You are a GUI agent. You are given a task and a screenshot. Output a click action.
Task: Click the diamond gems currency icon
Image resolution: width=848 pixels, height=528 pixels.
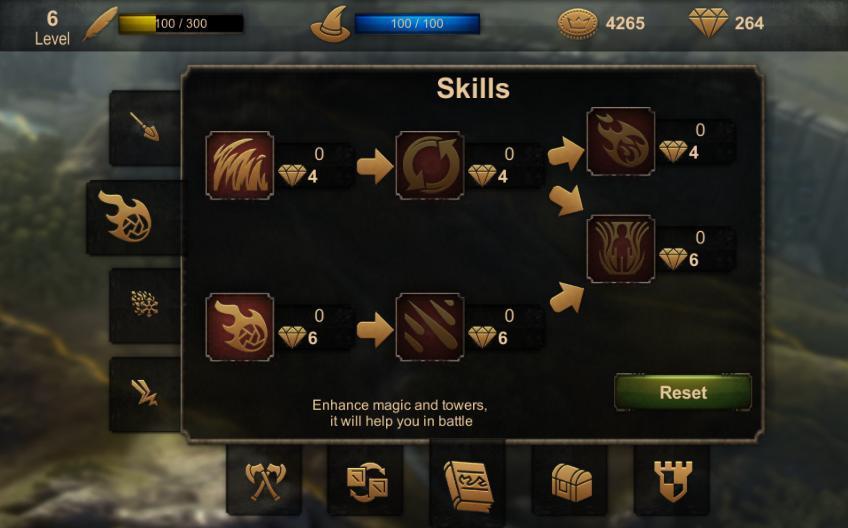(708, 23)
